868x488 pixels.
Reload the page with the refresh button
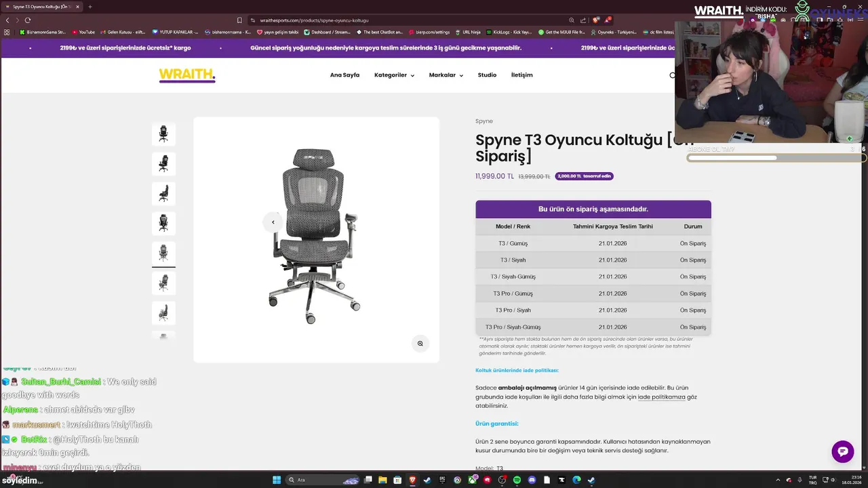[27, 20]
